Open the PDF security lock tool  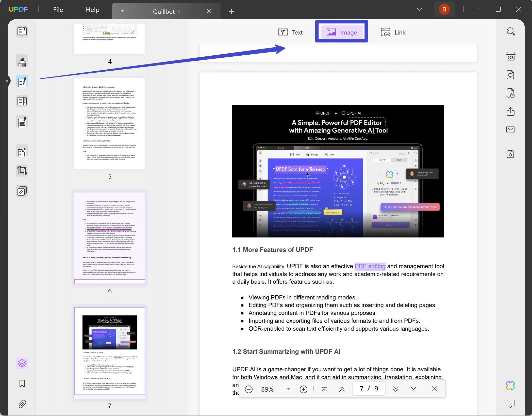click(x=511, y=92)
